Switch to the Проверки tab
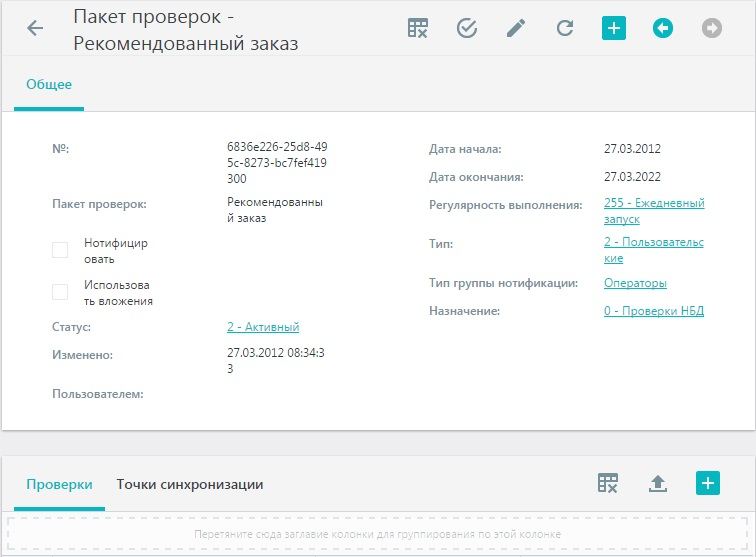Viewport: 756px width, 557px height. (x=59, y=485)
